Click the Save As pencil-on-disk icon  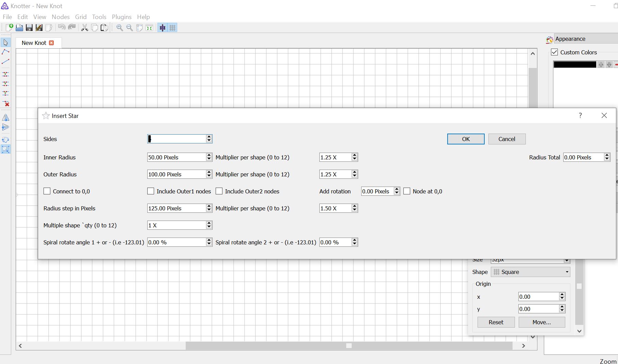click(39, 28)
